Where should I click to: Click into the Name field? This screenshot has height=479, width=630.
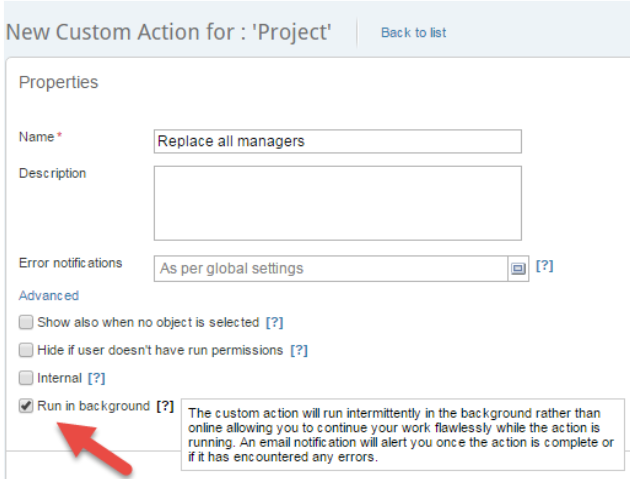(x=338, y=141)
